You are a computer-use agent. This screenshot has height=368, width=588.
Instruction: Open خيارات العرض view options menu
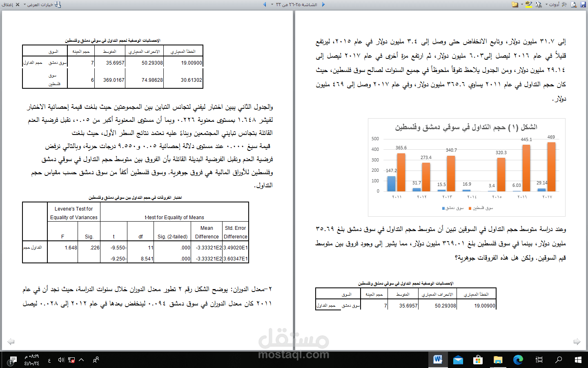click(38, 4)
